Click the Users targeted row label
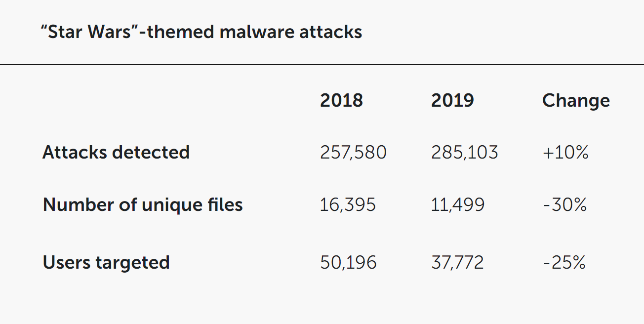644x324 pixels. [106, 262]
